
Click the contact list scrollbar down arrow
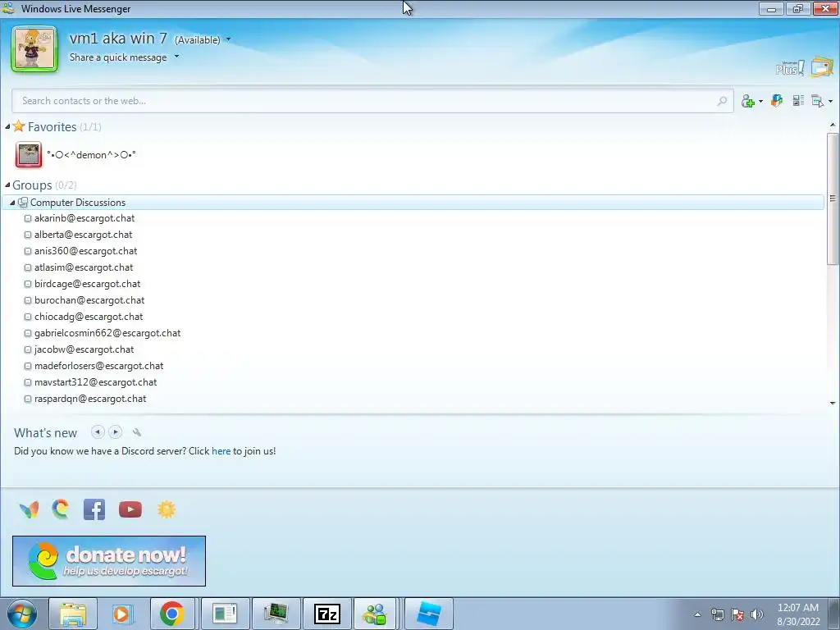pos(833,403)
